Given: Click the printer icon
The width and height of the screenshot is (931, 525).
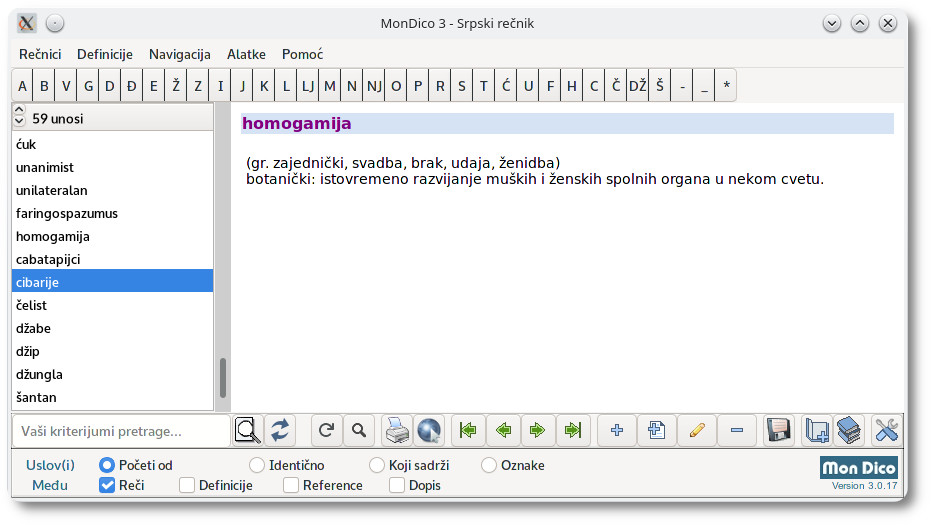Looking at the screenshot, I should [x=397, y=431].
